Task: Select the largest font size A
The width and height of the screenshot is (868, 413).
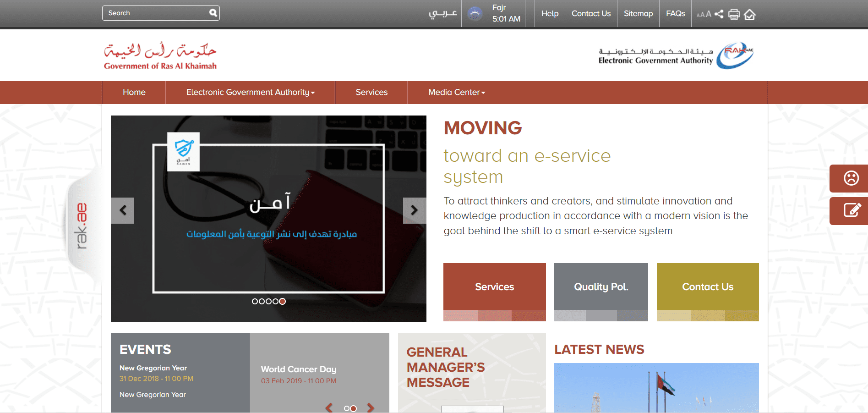Action: (709, 14)
